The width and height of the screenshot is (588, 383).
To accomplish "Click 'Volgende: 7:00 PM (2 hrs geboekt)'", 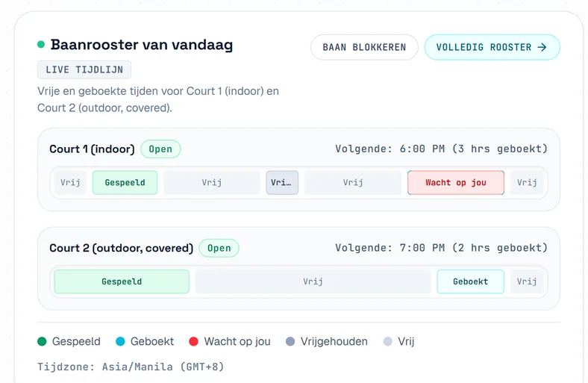I will pyautogui.click(x=442, y=248).
